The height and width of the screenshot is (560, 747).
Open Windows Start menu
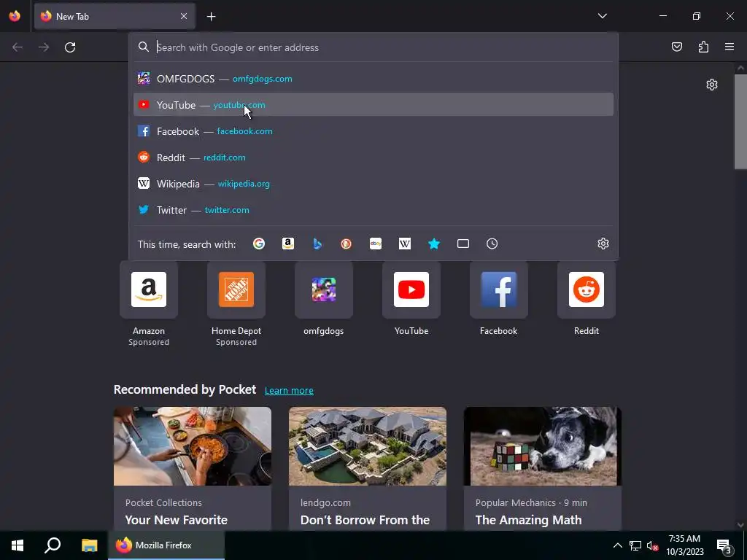point(18,545)
